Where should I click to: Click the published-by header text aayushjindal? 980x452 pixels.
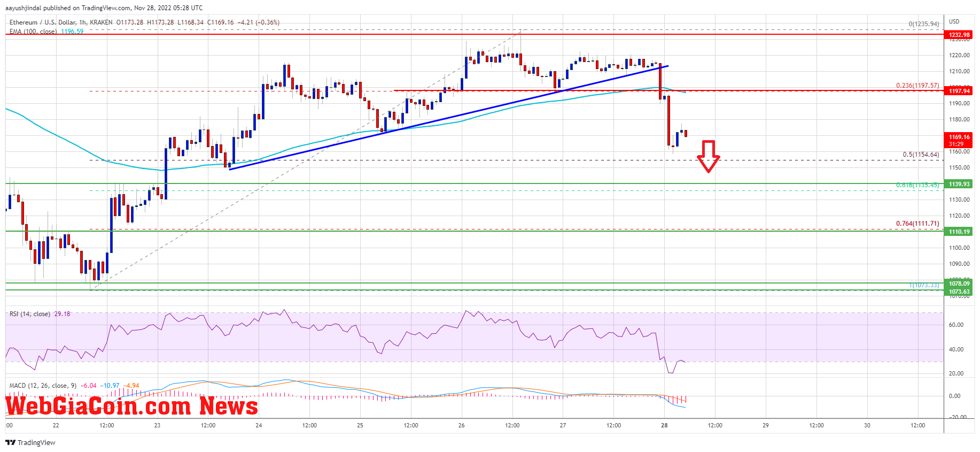coord(24,8)
